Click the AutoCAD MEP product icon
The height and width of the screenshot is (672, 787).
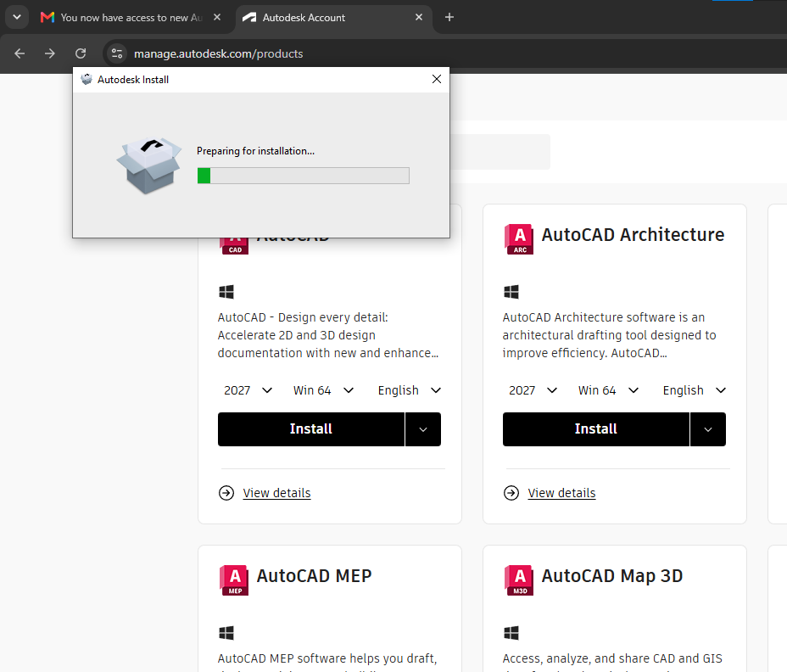[234, 580]
